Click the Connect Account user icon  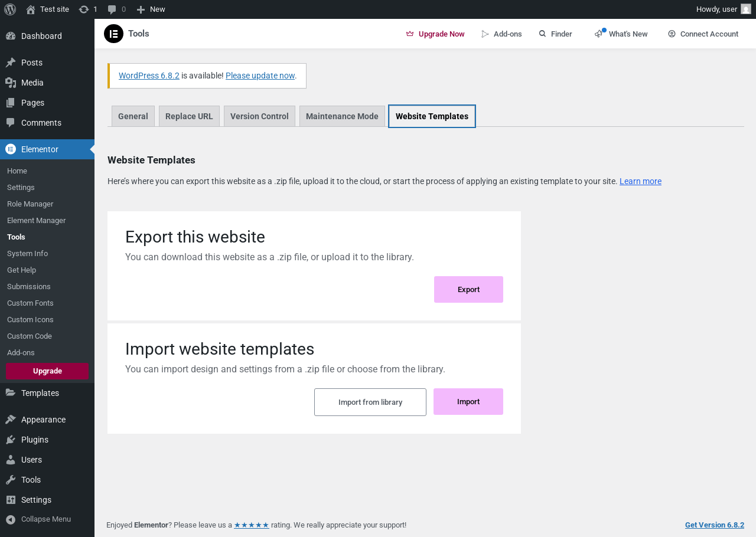click(672, 34)
